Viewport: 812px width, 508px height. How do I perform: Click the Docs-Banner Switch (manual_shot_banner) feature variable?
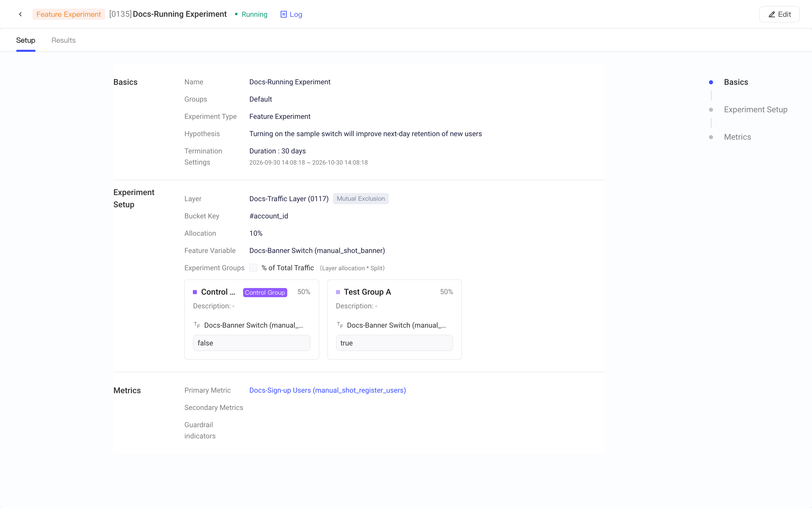pyautogui.click(x=317, y=250)
